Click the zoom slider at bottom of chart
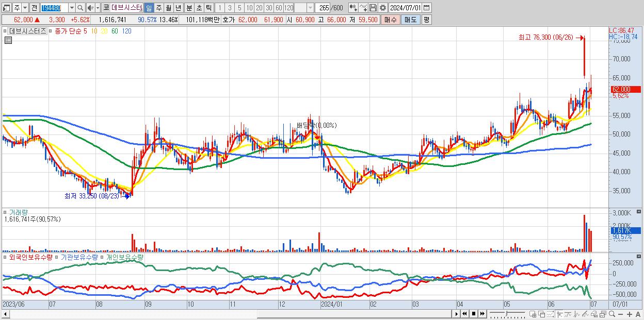Screen dimensions: 644x320 pos(507,314)
